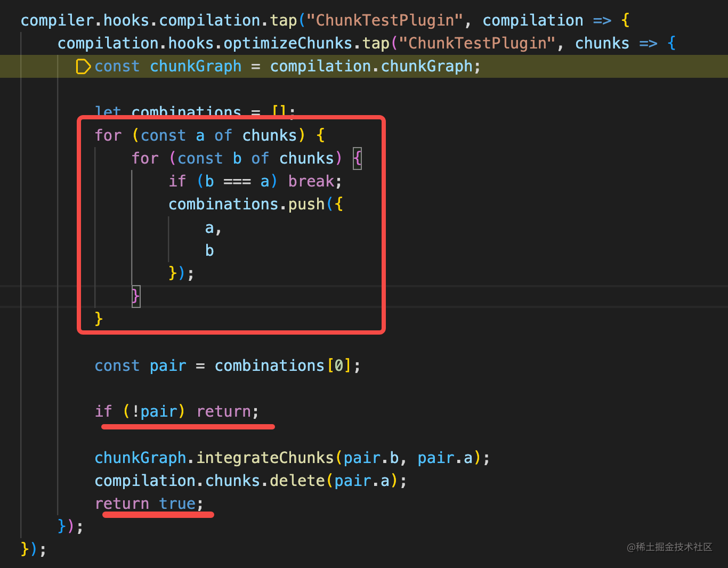
Task: Click 'for (const a of chunks) {' line
Action: point(209,135)
